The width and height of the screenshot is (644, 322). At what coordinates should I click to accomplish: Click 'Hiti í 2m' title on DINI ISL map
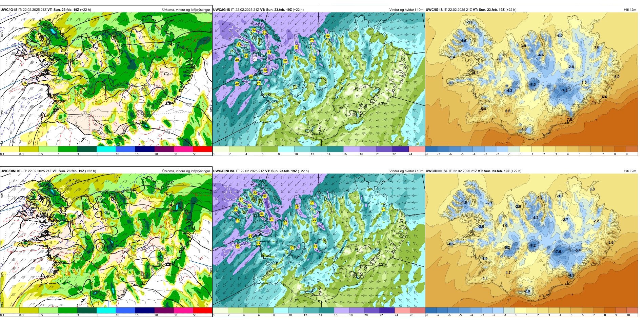[x=630, y=171]
